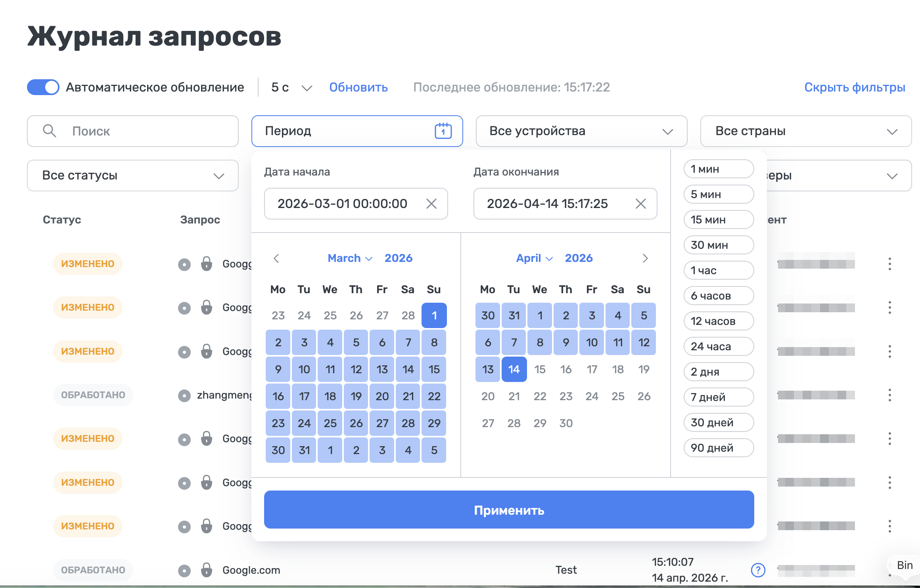Open the Все устройства dropdown
920x588 pixels.
(x=581, y=131)
